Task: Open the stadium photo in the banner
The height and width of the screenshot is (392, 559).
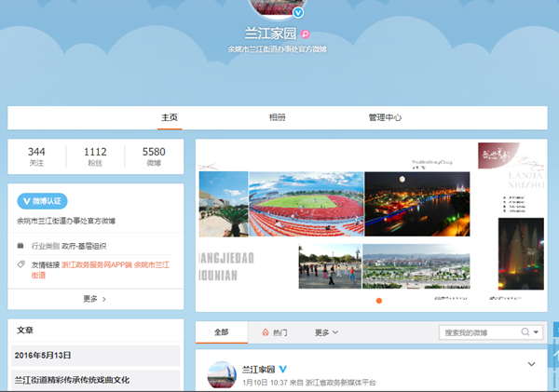Action: point(307,204)
